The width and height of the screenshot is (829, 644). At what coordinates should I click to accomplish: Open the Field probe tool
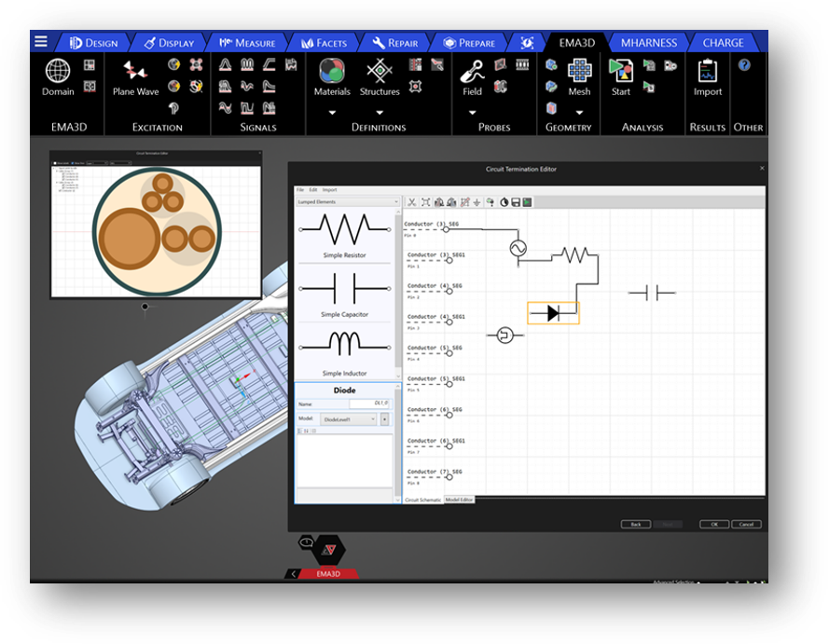tap(473, 72)
